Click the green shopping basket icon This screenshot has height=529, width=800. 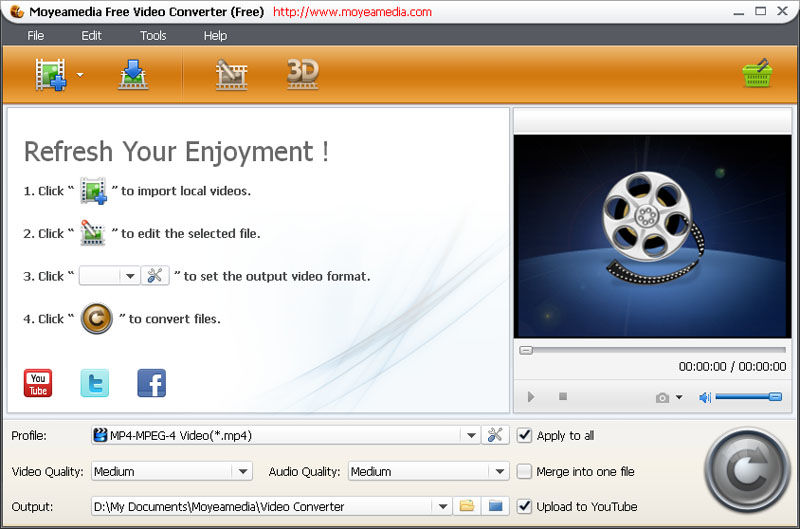(x=757, y=73)
